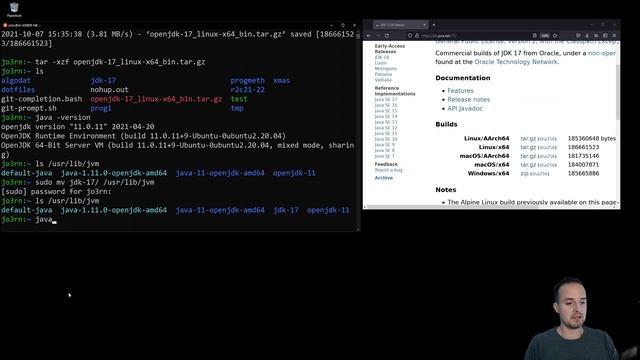This screenshot has width=640, height=360.
Task: Download the macOS/AArch64 tar.gz build
Action: coord(528,156)
